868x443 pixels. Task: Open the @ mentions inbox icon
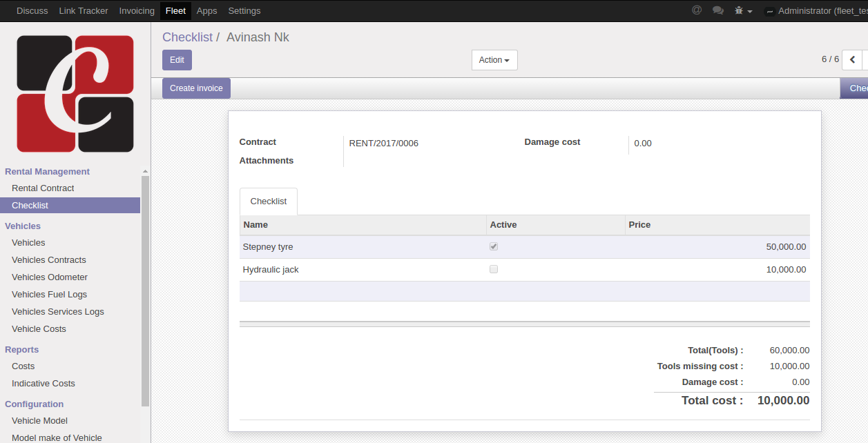(697, 10)
